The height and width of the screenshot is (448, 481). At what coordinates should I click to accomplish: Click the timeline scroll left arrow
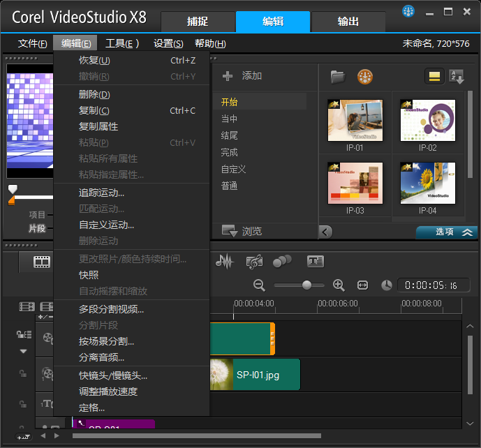click(x=43, y=435)
